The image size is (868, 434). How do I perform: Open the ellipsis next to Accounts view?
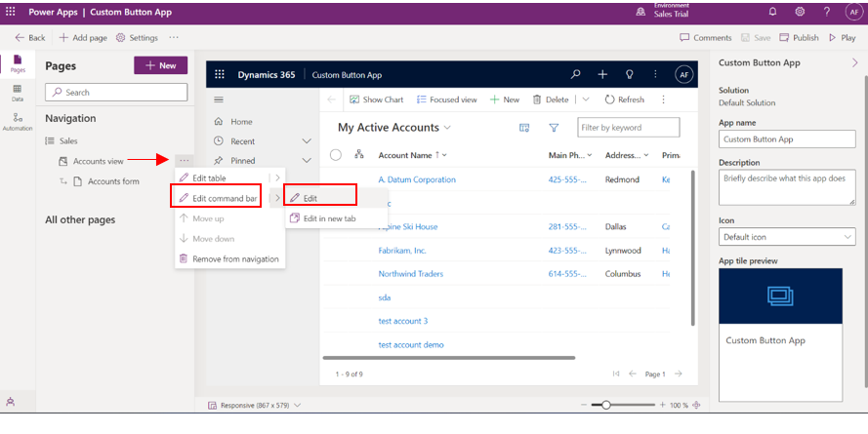click(x=184, y=160)
